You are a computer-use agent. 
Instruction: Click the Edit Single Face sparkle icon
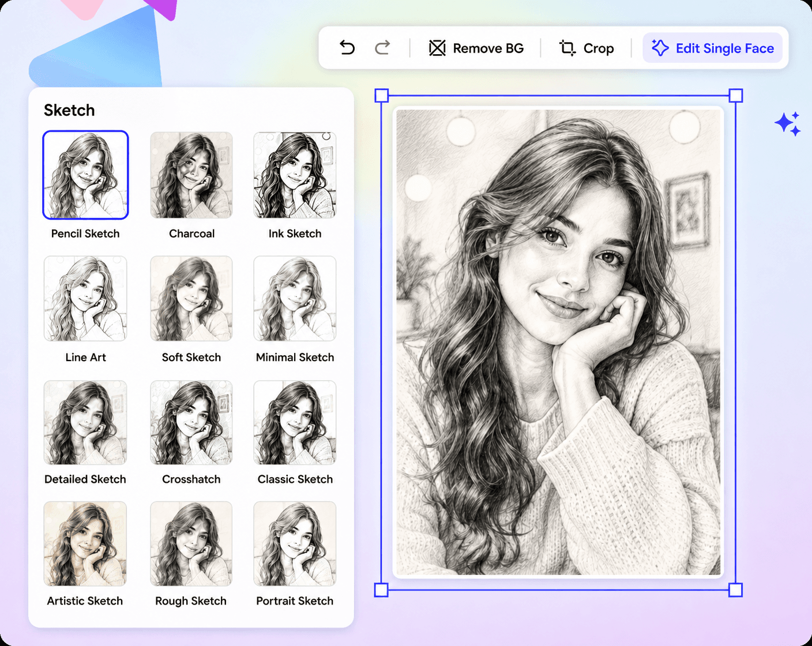660,48
